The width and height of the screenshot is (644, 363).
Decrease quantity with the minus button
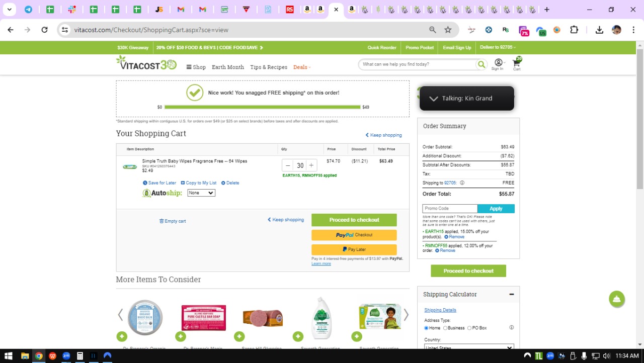(288, 165)
